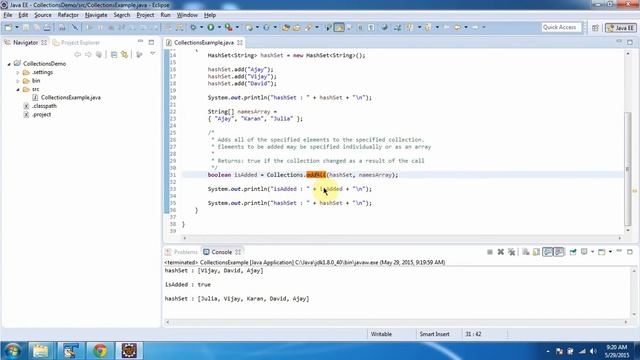Image resolution: width=640 pixels, height=360 pixels.
Task: Open the Run button dropdown arrow
Action: click(x=219, y=27)
